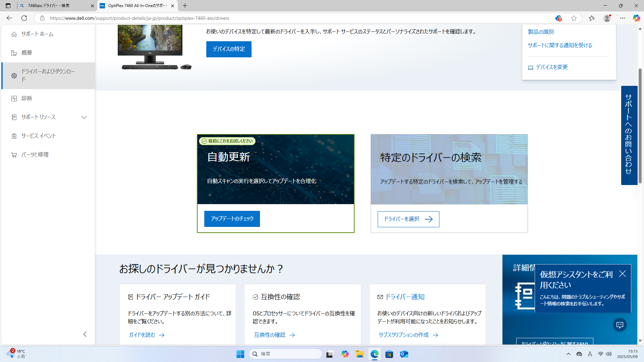Click the page vertical scrollbar thumb
Screen dimensions: 644x362
(x=640, y=126)
